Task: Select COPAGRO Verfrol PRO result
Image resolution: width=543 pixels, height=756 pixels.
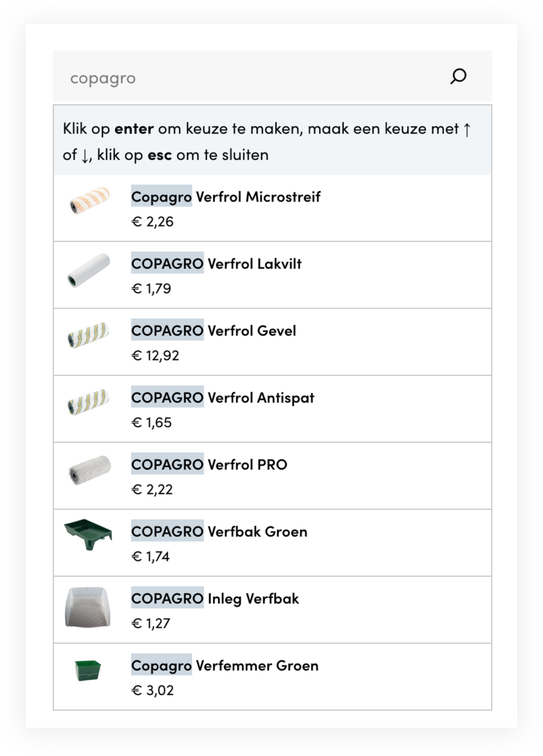Action: point(209,465)
